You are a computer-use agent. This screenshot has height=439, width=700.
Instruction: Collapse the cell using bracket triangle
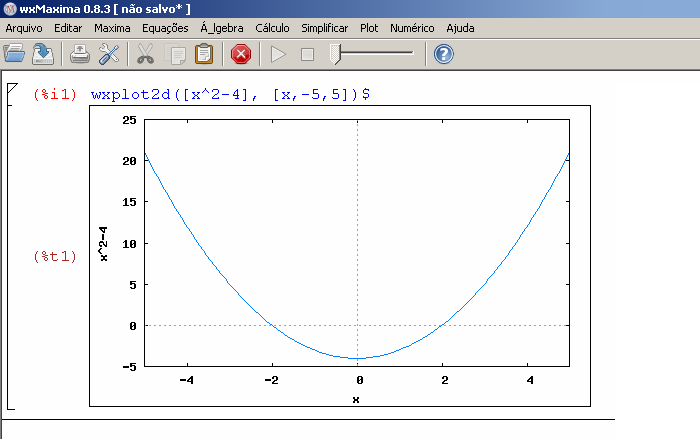12,88
